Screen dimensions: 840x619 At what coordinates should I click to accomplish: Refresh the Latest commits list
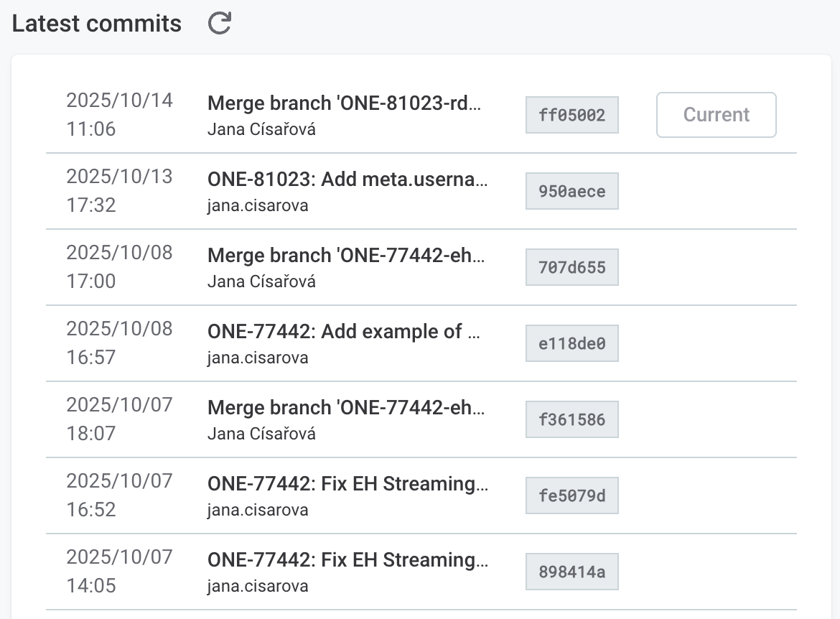click(x=220, y=23)
